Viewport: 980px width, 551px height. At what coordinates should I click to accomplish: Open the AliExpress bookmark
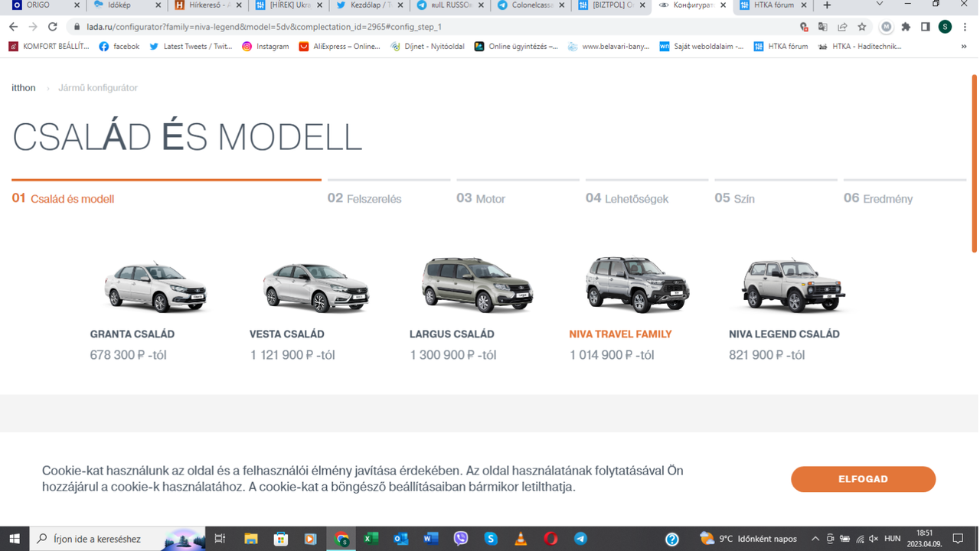(339, 46)
